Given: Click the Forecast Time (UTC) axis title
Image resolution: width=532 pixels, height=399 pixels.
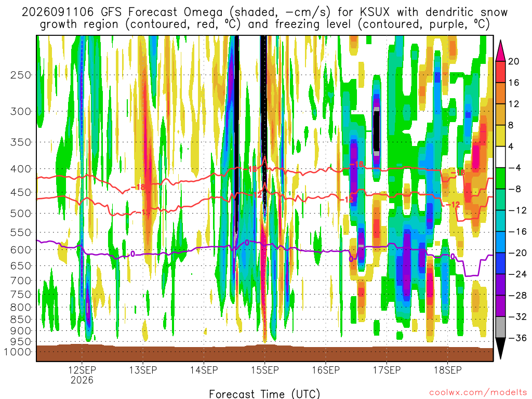Looking at the screenshot, I should point(264,394).
